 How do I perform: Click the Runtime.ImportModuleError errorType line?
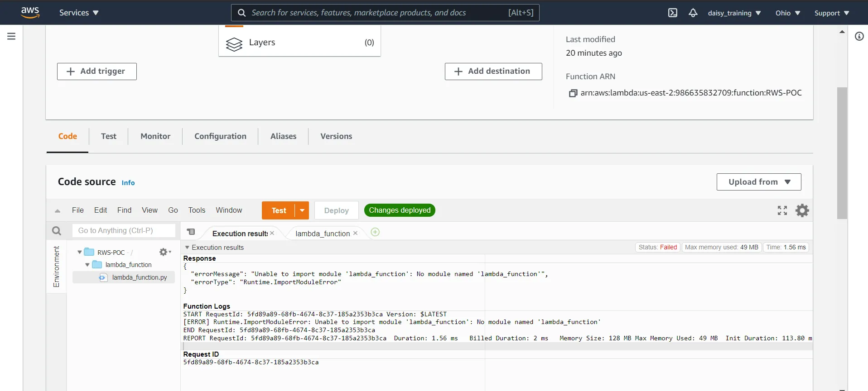266,282
